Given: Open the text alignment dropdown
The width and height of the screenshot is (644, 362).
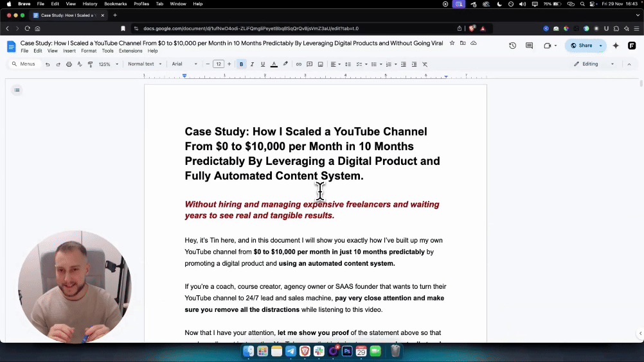Looking at the screenshot, I should tap(335, 64).
